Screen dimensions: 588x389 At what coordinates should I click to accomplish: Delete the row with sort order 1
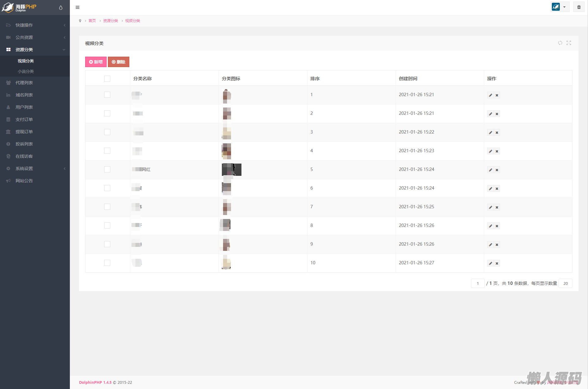click(x=497, y=95)
